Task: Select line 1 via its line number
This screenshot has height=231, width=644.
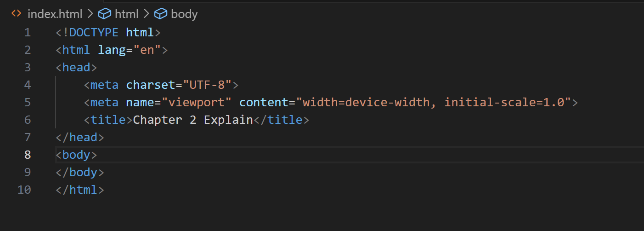Action: click(28, 33)
